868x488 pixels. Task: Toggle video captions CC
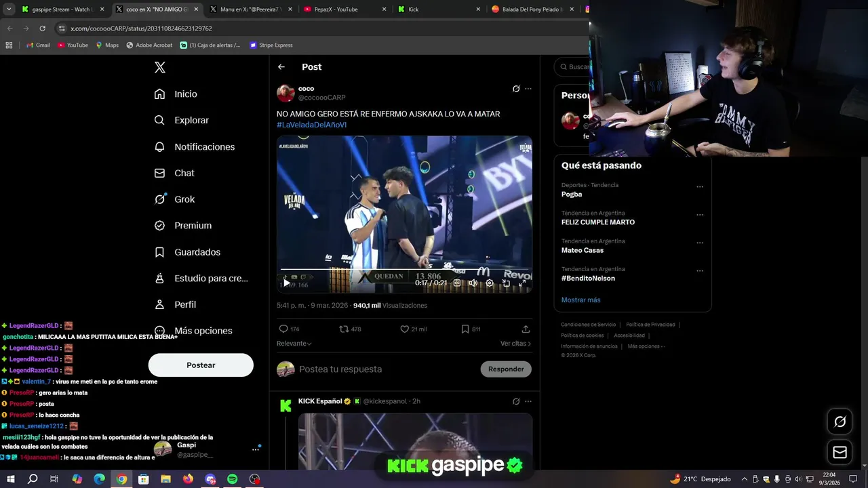[457, 283]
